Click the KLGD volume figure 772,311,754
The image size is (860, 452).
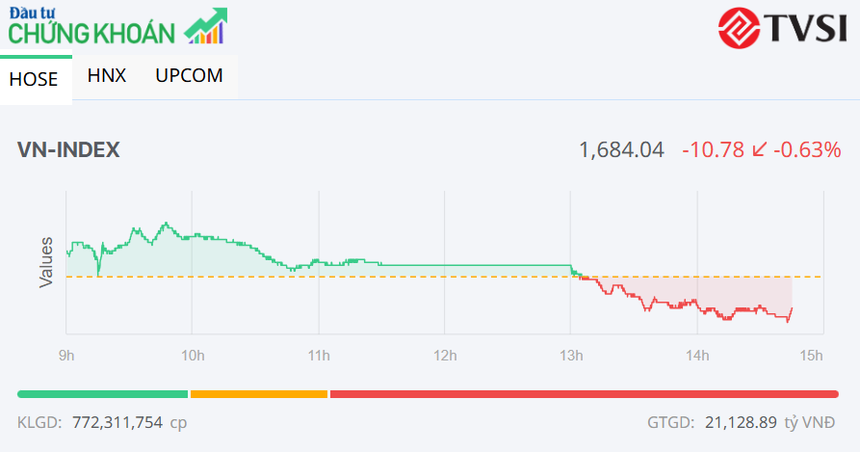tap(119, 422)
